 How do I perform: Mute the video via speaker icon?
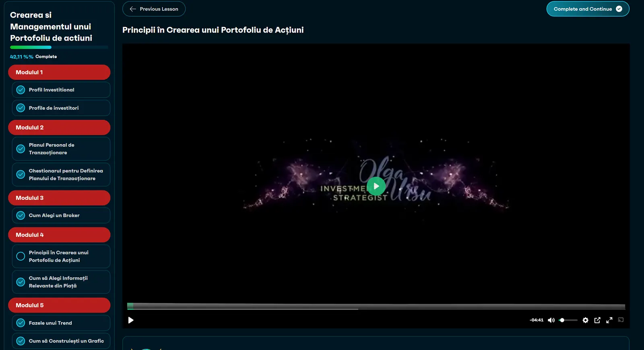coord(551,320)
